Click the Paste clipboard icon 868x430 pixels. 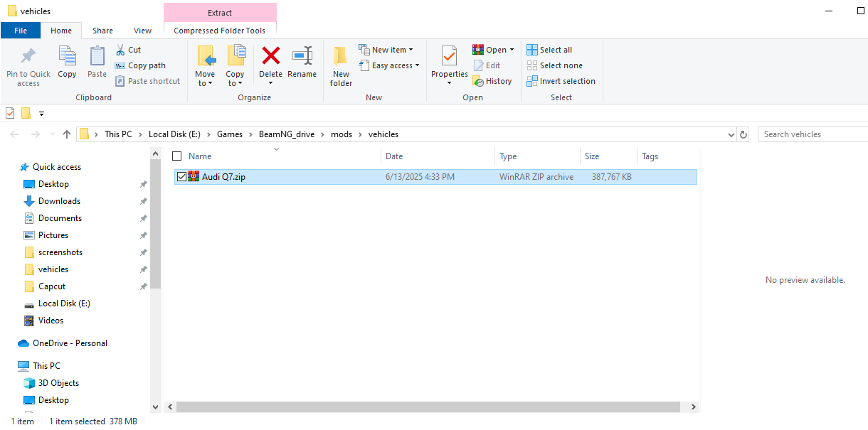tap(97, 56)
